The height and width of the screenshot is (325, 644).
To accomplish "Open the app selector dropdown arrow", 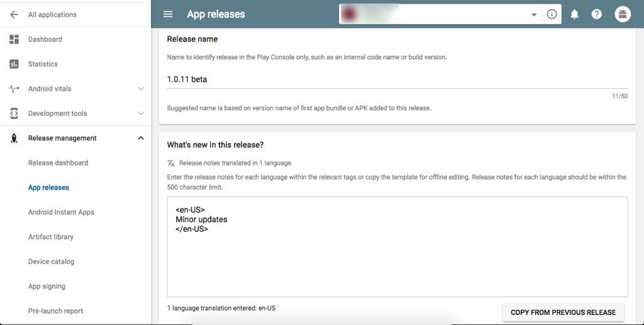I will point(534,15).
